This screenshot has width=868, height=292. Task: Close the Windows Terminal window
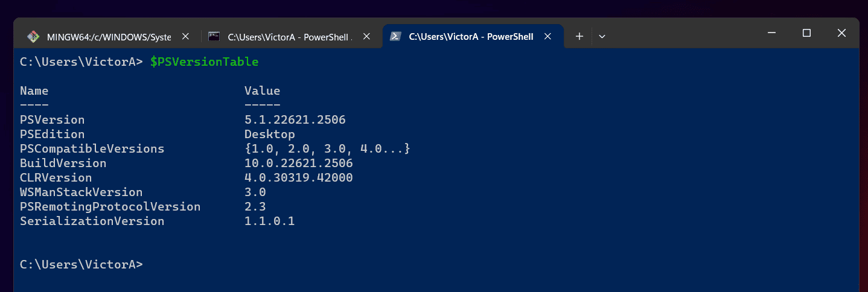(x=841, y=33)
